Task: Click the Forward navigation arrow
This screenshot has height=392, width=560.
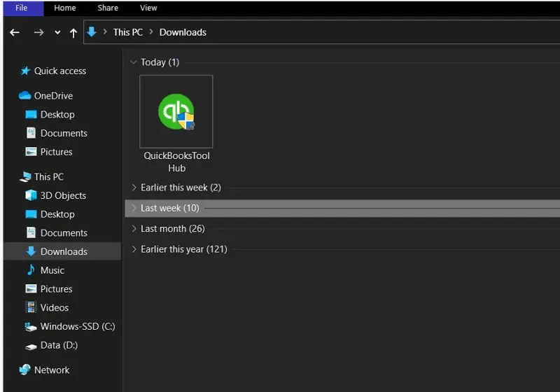Action: coord(38,32)
